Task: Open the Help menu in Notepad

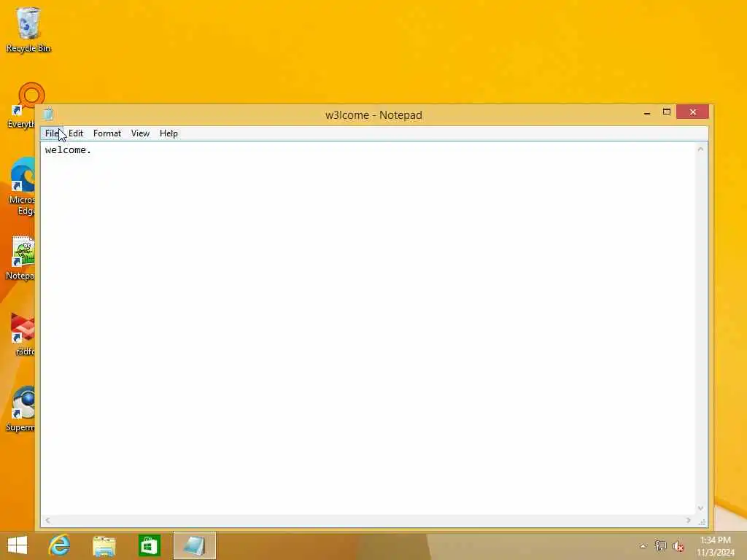Action: (x=169, y=133)
